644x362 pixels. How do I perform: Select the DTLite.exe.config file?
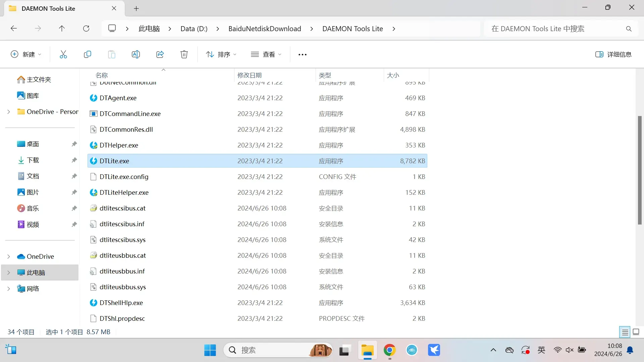[257, 177]
